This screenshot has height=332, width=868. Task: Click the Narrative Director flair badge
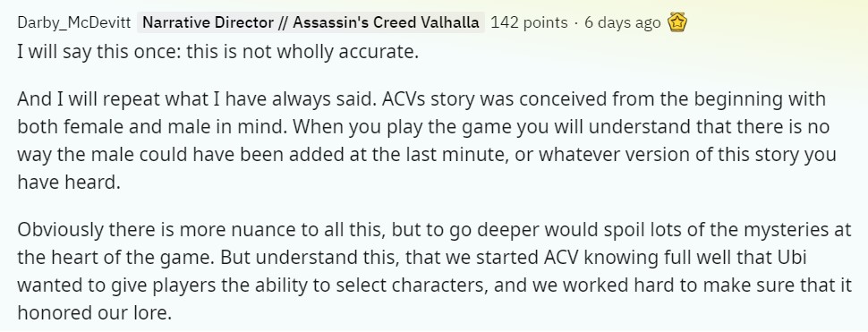pos(311,22)
